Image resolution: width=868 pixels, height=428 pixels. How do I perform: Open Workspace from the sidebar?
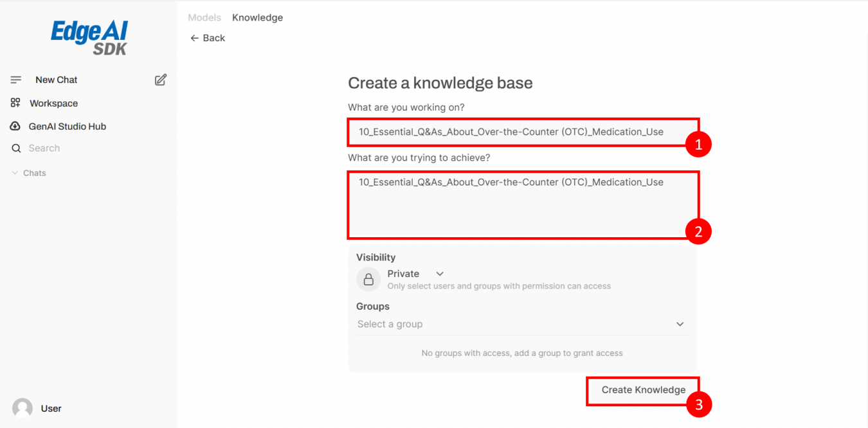pos(53,103)
